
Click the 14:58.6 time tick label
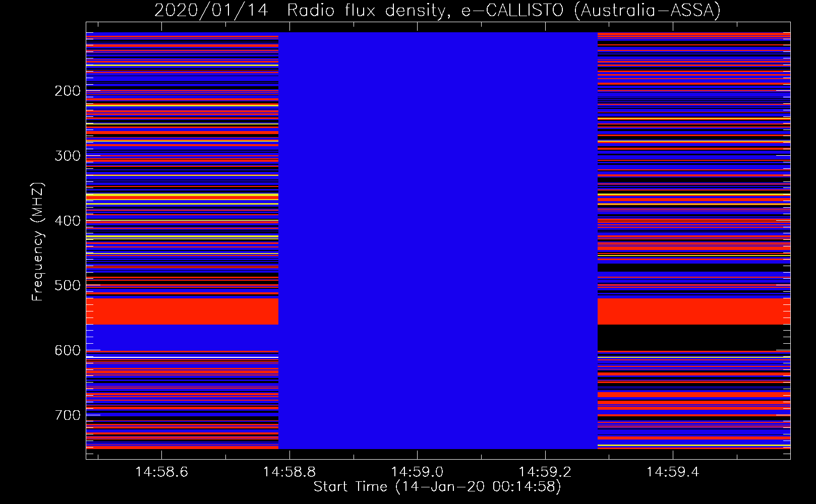161,472
